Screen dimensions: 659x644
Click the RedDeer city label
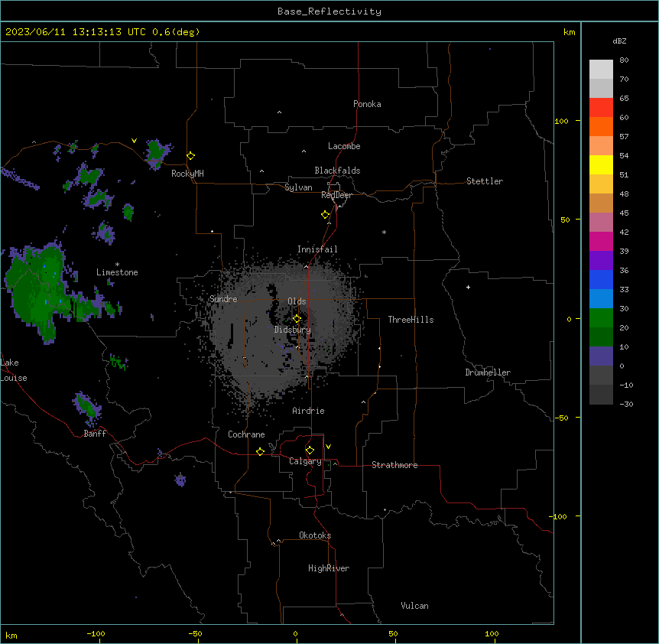point(336,195)
